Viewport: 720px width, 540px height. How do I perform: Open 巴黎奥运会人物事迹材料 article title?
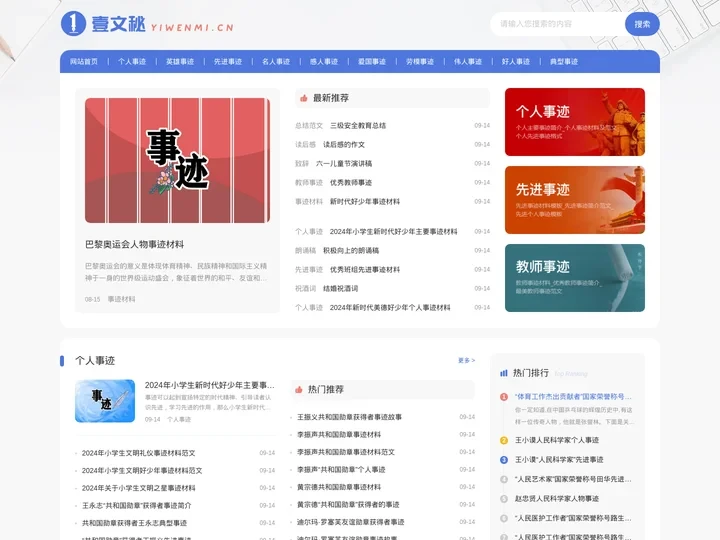(x=135, y=244)
